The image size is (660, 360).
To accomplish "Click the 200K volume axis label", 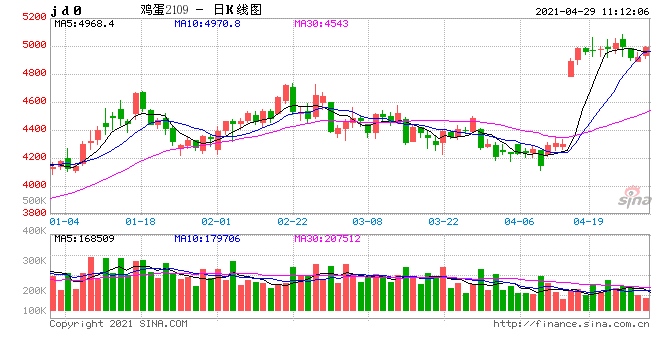I will click(x=34, y=290).
